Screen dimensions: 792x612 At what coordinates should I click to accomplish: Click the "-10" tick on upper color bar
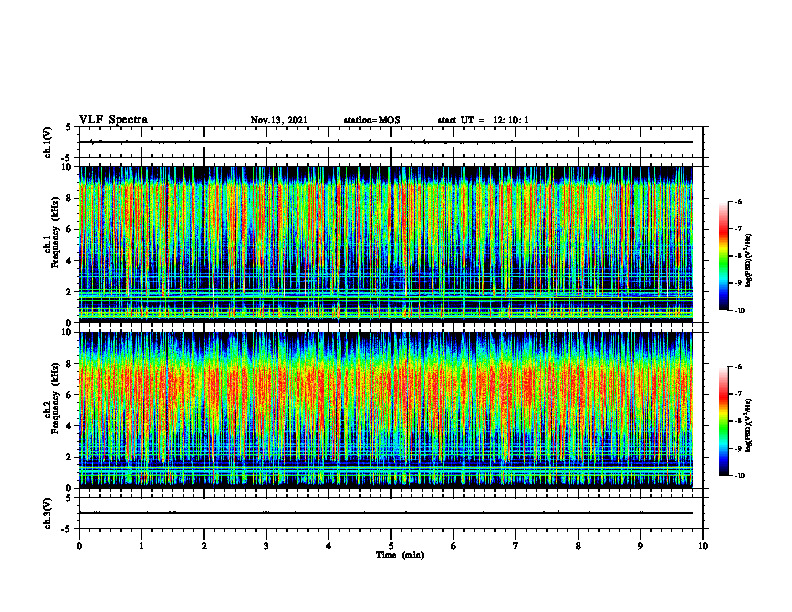point(740,311)
